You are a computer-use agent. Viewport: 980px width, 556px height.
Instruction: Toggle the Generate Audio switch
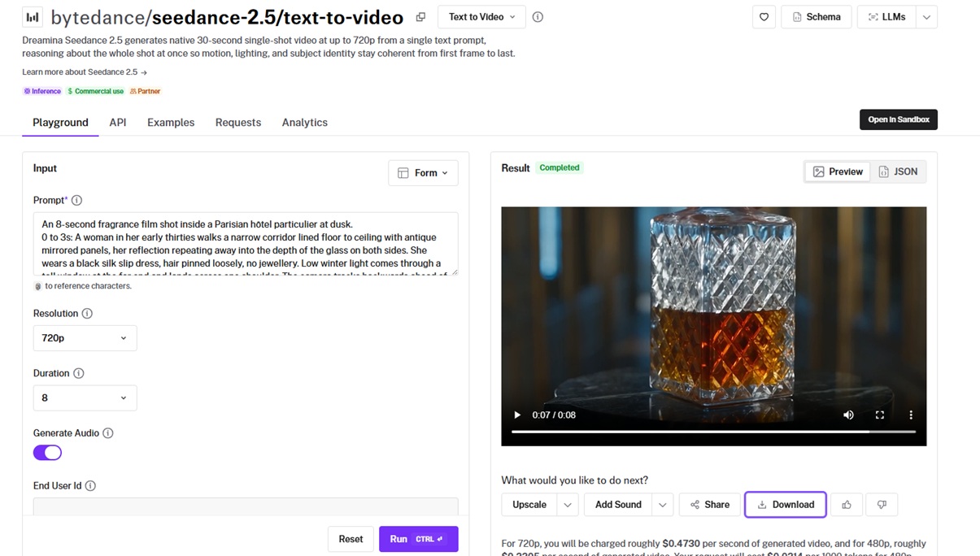pyautogui.click(x=47, y=453)
